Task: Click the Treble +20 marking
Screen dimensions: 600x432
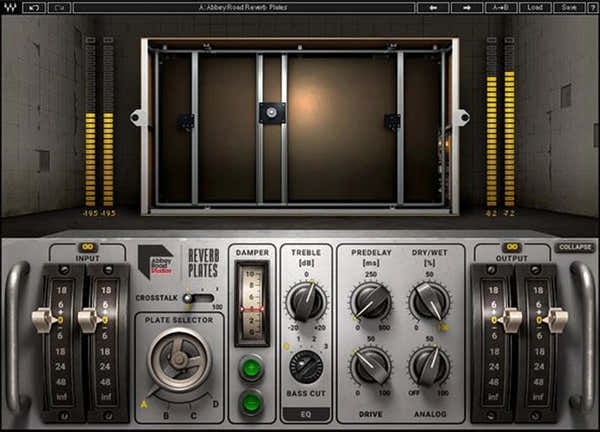Action: point(320,328)
